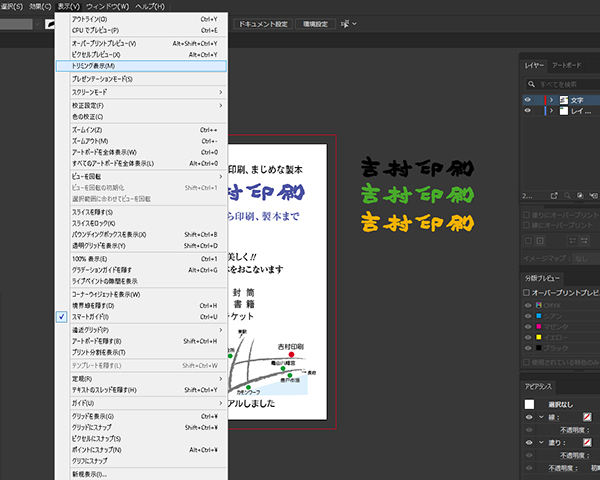Click the first square icon in Attributes panel

[x=528, y=241]
